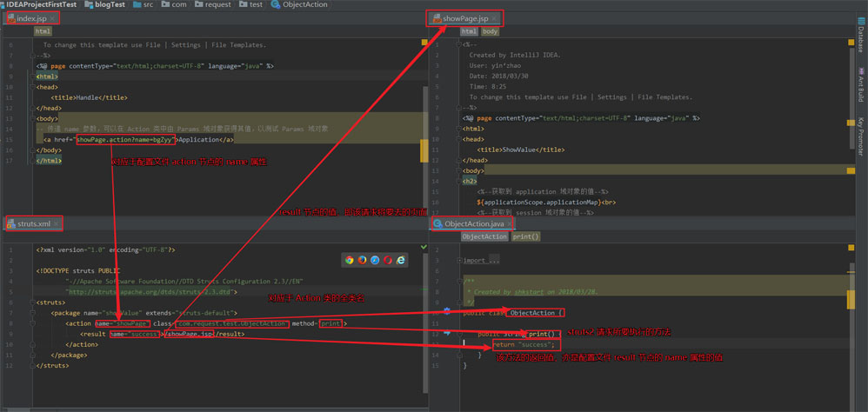
Task: Open preview in Safari browser icon
Action: pyautogui.click(x=376, y=260)
